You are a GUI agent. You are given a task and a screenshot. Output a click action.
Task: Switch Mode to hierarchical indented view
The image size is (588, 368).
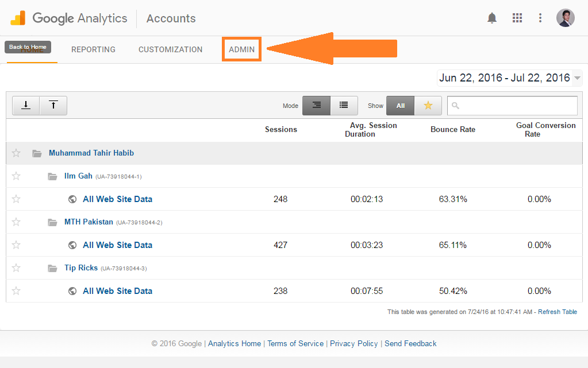(x=317, y=105)
